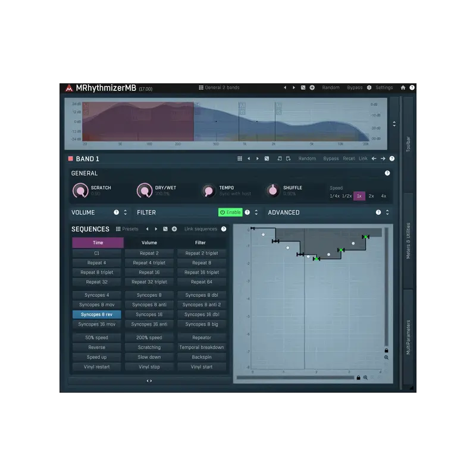Set Speed to 2x
Image resolution: width=476 pixels, height=476 pixels.
tap(371, 196)
